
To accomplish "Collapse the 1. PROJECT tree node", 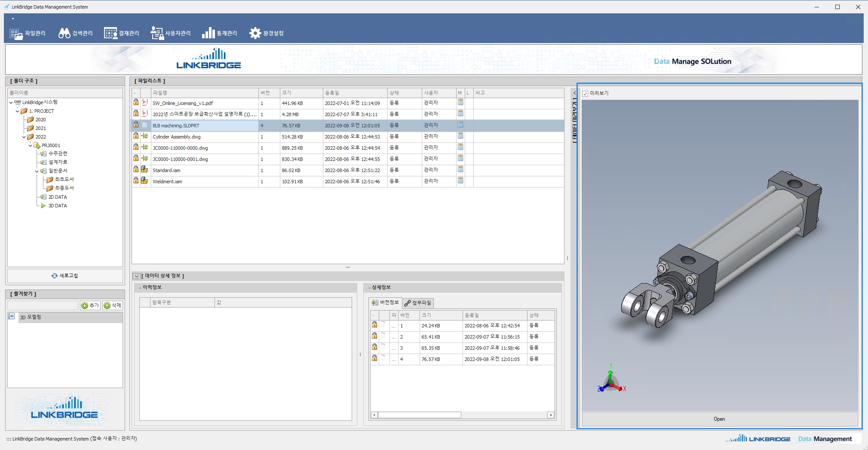I will 17,111.
